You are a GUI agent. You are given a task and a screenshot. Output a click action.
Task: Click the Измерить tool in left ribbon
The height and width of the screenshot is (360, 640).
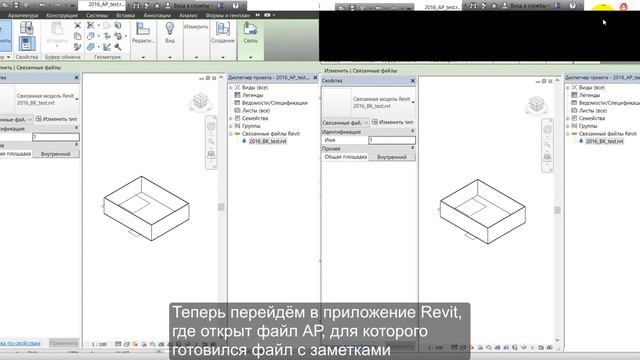point(196,27)
